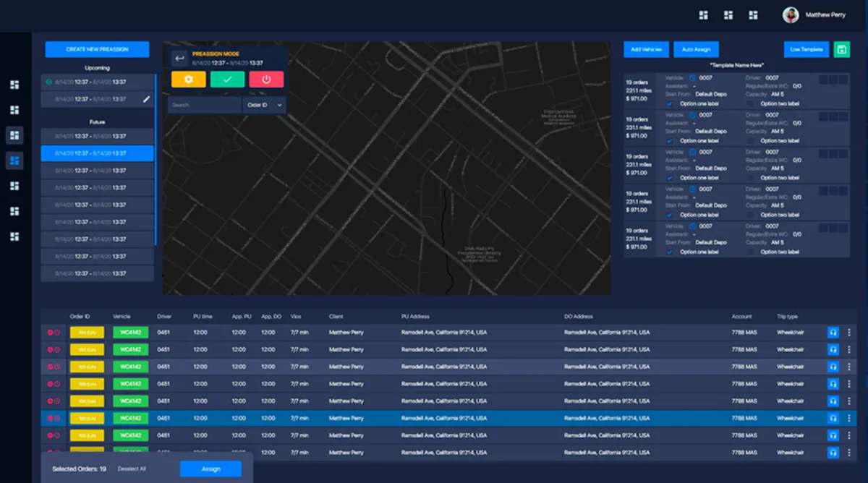Toggle 'Option one label' in last vehicle card
Screen dimensions: 868x483
[669, 252]
